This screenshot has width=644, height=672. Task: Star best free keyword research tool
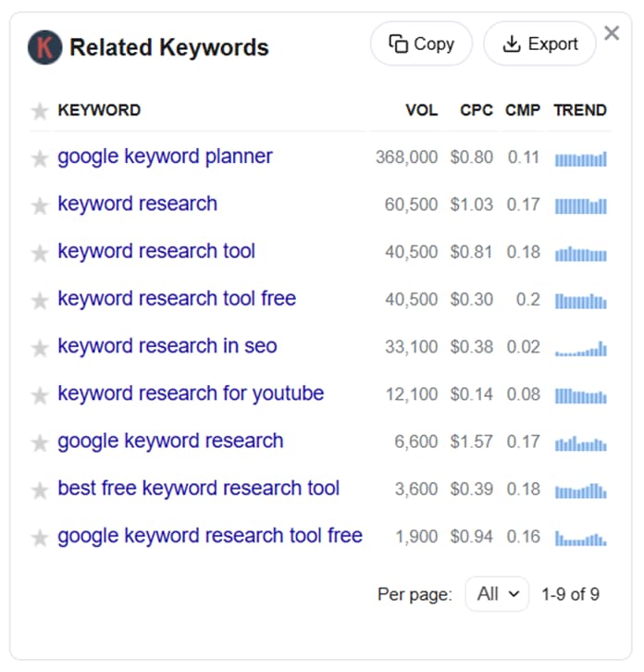[x=40, y=491]
